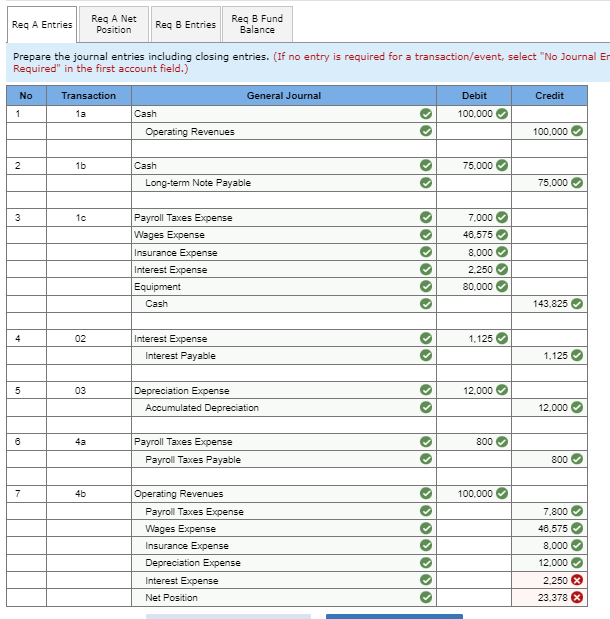
Task: Click Interest Expense line in entry 1c
Action: [x=284, y=270]
